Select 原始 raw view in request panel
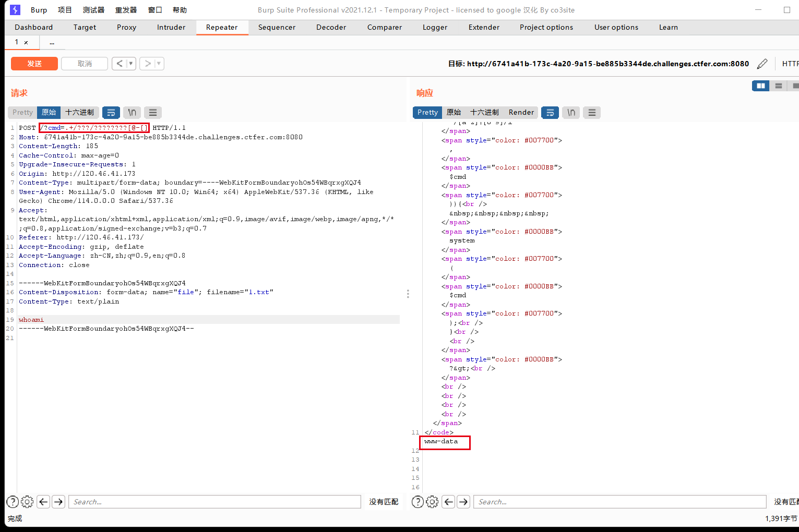 coord(49,112)
